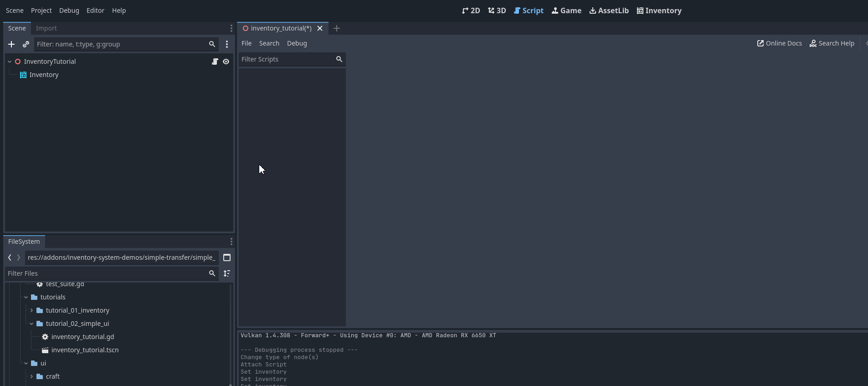
Task: Toggle visibility of InventoryTutorial node
Action: coord(226,62)
